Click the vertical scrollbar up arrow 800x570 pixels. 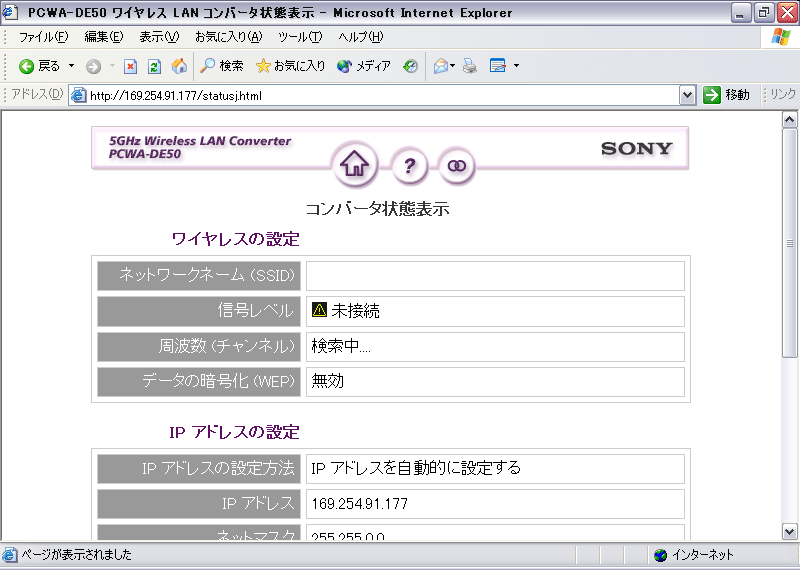789,120
